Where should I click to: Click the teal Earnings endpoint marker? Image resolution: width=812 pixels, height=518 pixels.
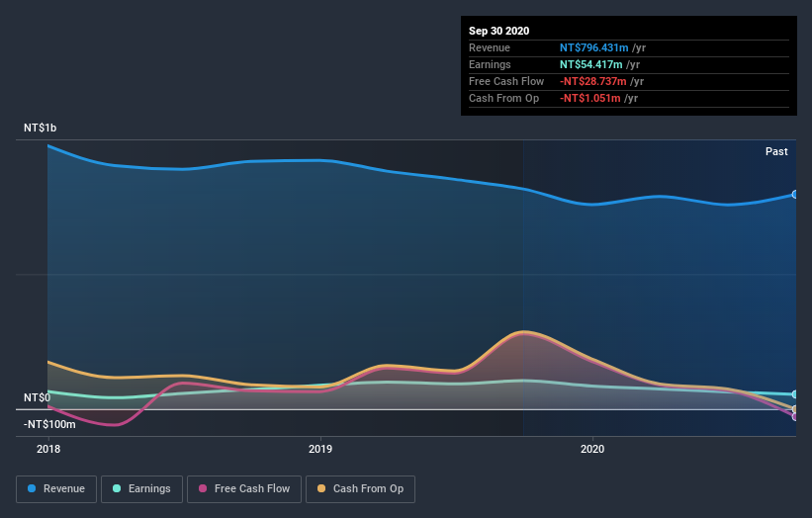coord(795,394)
